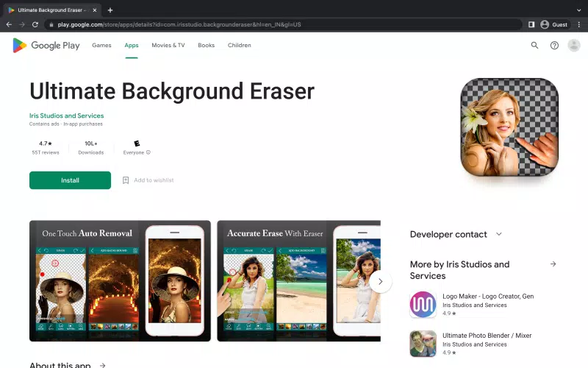Open the search icon in Play header

pyautogui.click(x=534, y=46)
